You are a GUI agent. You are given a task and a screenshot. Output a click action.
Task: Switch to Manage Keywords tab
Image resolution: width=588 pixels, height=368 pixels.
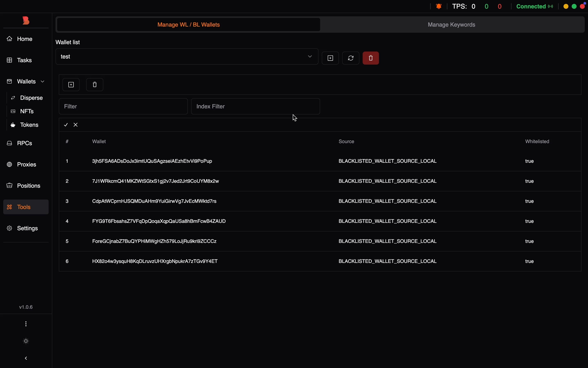[451, 25]
